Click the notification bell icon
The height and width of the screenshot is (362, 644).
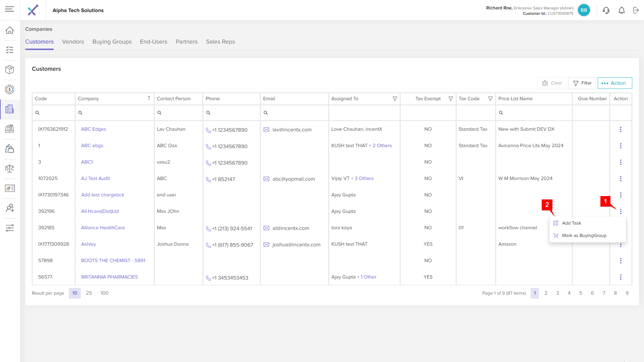click(x=622, y=10)
